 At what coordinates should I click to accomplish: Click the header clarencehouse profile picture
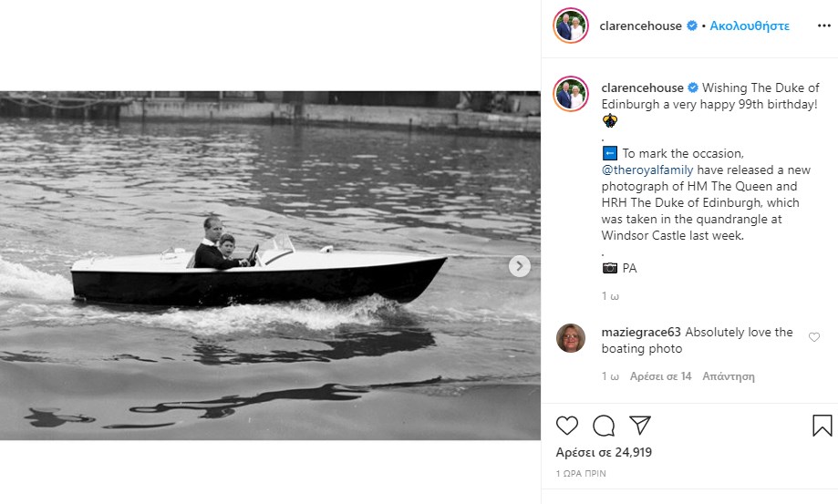coord(571,26)
